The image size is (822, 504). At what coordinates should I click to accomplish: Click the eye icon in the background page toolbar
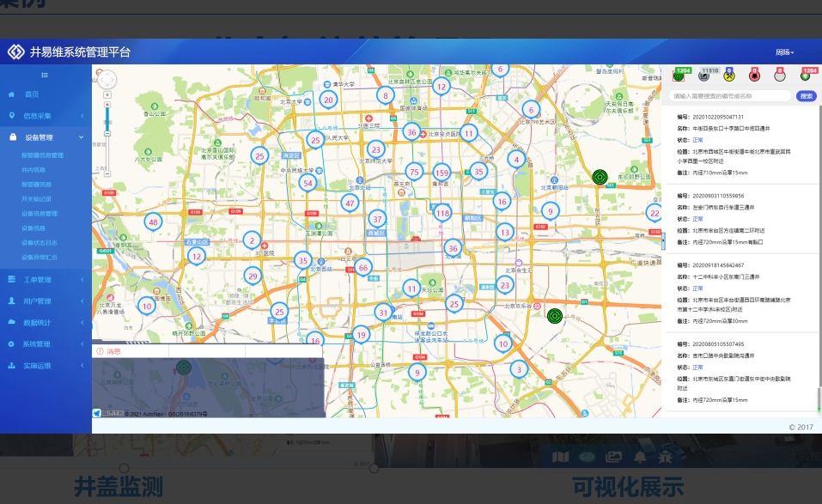(x=588, y=457)
